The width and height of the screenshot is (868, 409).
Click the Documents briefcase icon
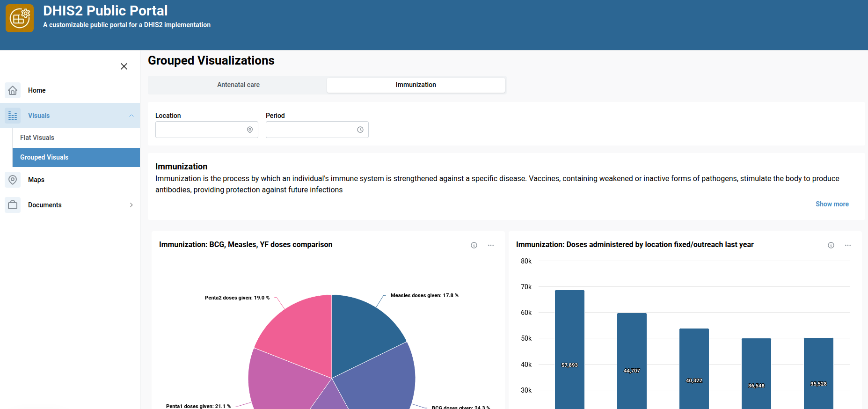click(x=13, y=205)
